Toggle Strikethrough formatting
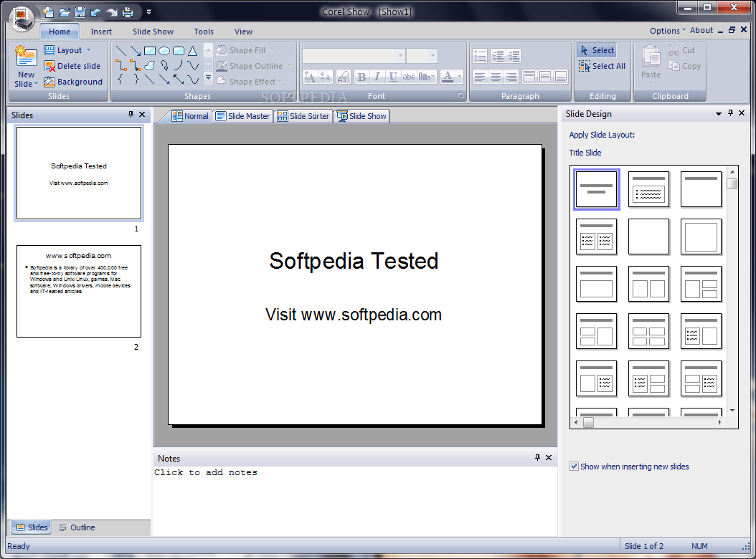 coord(409,77)
